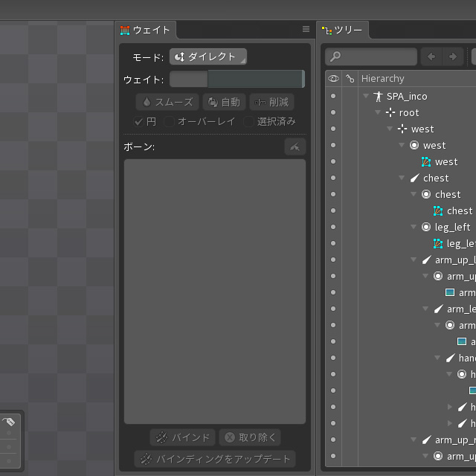The width and height of the screenshot is (476, 476).
Task: Select the west mesh attachment icon
Action: tap(426, 161)
